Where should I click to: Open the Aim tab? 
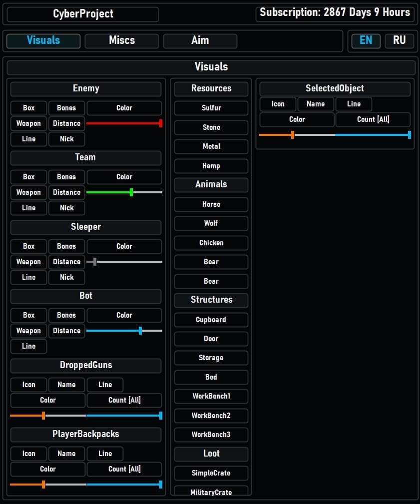tap(200, 40)
